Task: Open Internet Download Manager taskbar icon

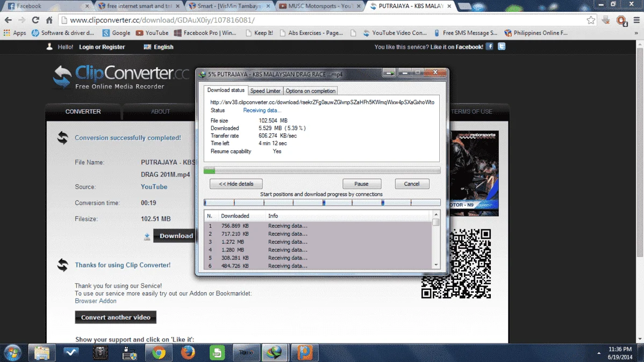Action: pyautogui.click(x=275, y=352)
